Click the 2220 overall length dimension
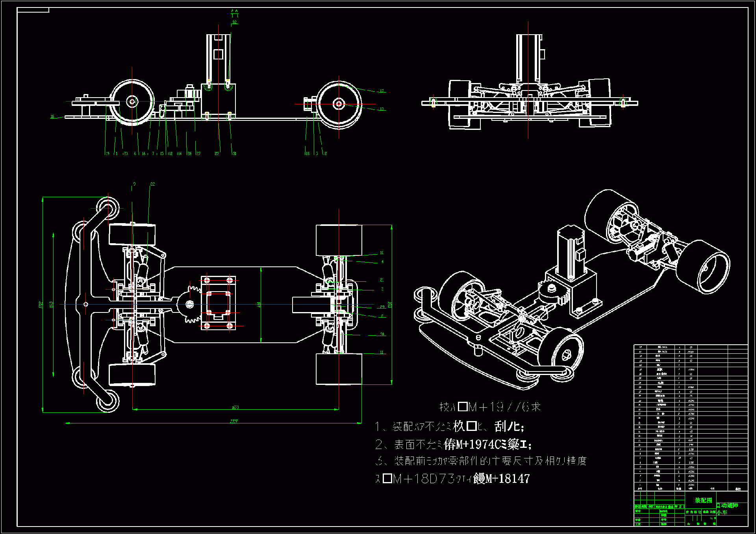The width and height of the screenshot is (756, 534). click(x=233, y=421)
